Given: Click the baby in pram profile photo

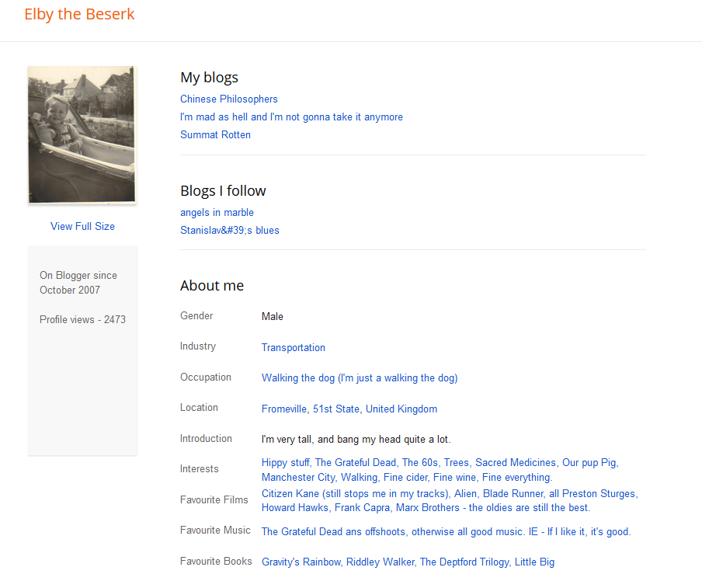Looking at the screenshot, I should click(82, 135).
